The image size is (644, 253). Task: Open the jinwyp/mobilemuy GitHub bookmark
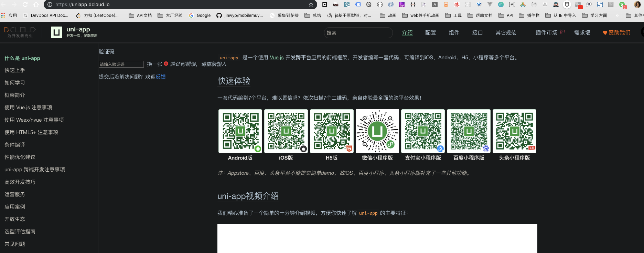coord(239,16)
